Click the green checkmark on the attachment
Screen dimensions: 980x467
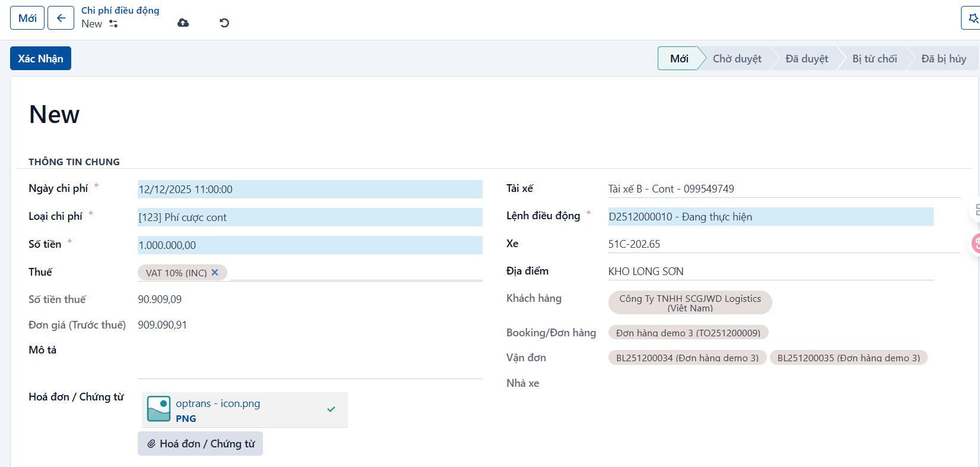pos(331,409)
